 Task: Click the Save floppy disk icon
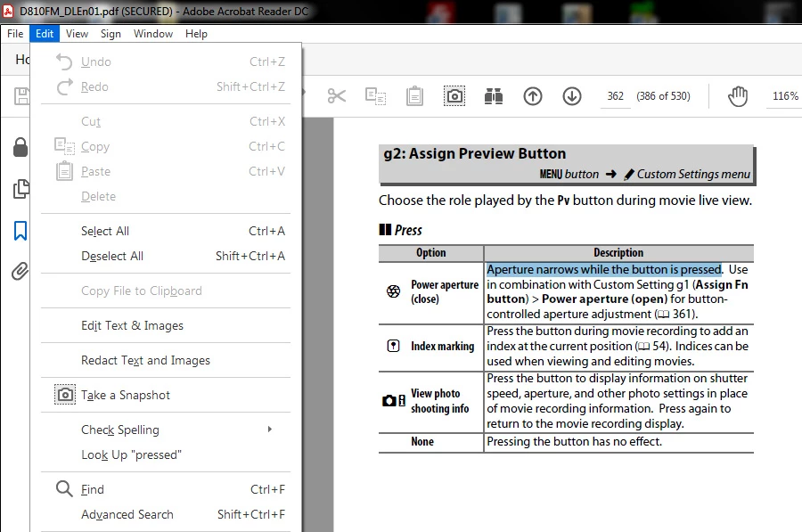[21, 96]
